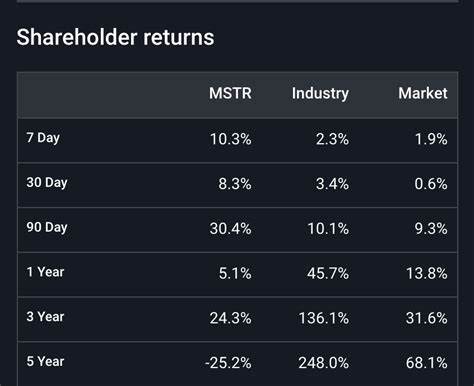Select Market 5 Year return 68.1%
Screen dimensions: 474x386
(x=427, y=363)
